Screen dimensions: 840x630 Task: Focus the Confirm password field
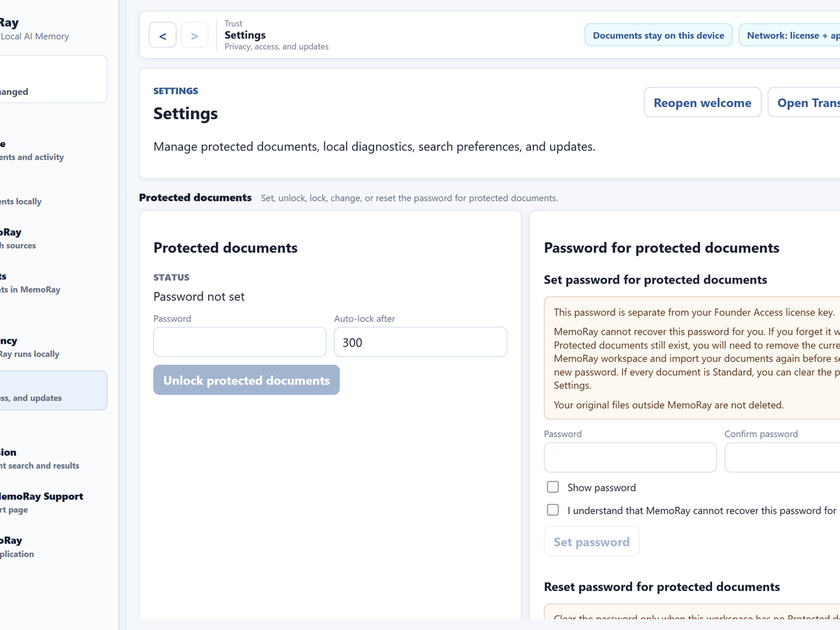pyautogui.click(x=783, y=457)
